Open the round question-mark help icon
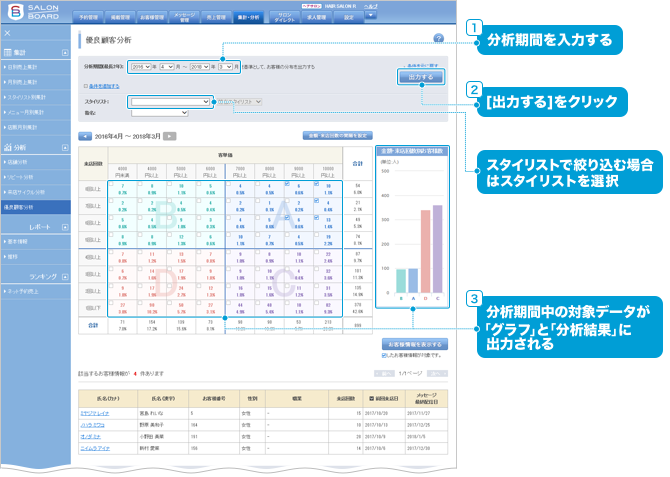 pyautogui.click(x=438, y=38)
